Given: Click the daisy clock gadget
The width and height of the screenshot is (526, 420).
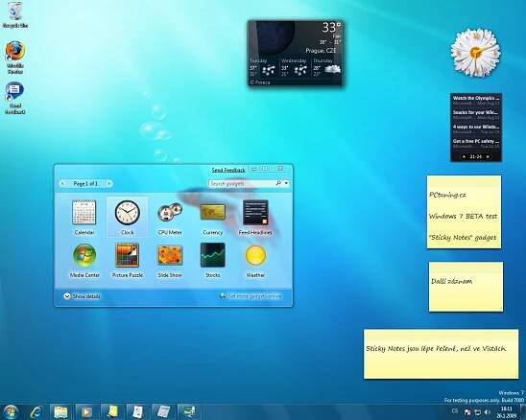Looking at the screenshot, I should (476, 53).
